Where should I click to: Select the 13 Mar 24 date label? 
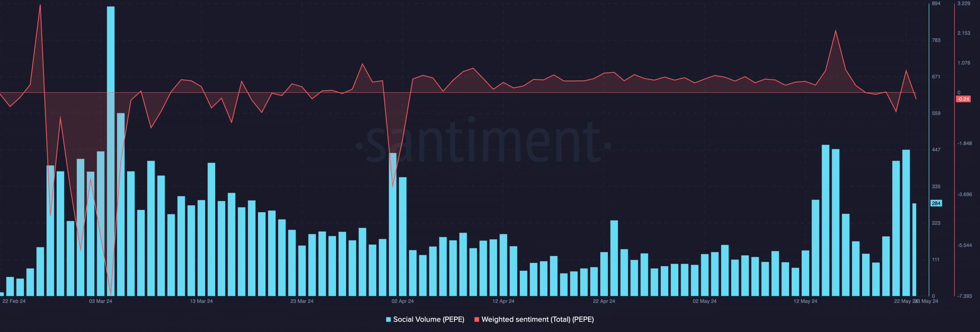pyautogui.click(x=201, y=301)
